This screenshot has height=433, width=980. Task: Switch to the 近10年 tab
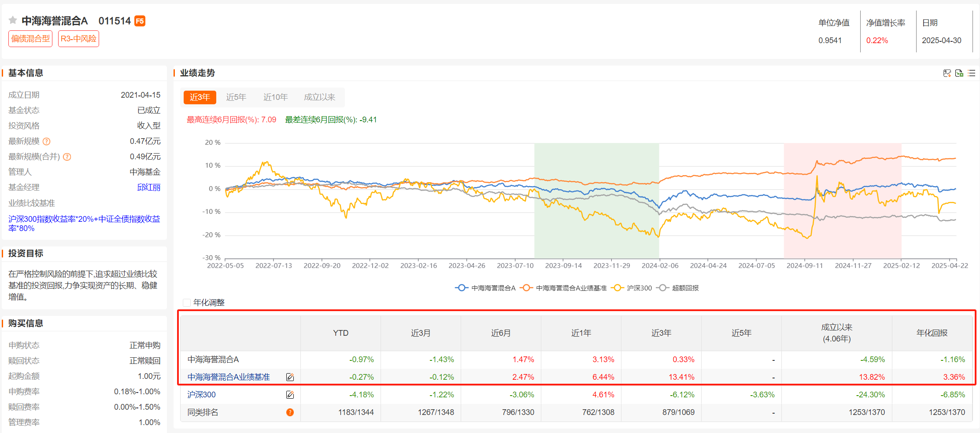(276, 97)
